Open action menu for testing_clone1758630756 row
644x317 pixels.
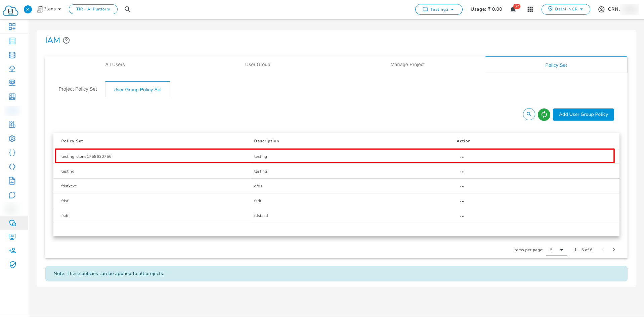(462, 157)
